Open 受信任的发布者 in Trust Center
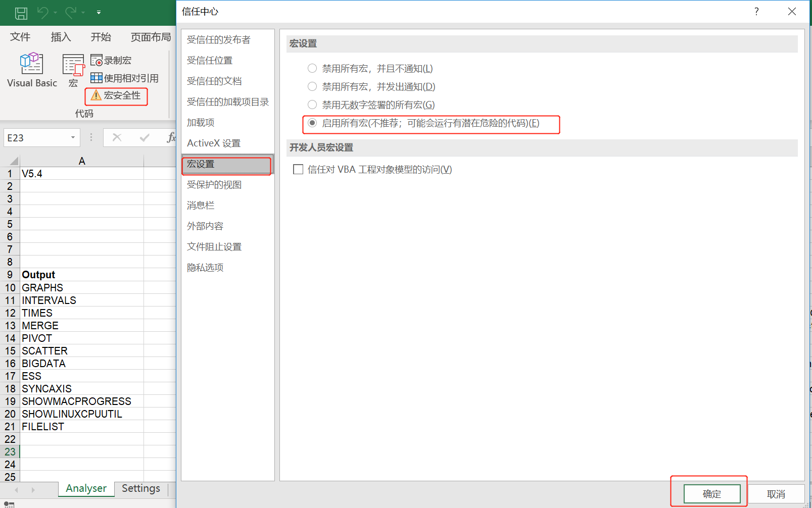 228,40
